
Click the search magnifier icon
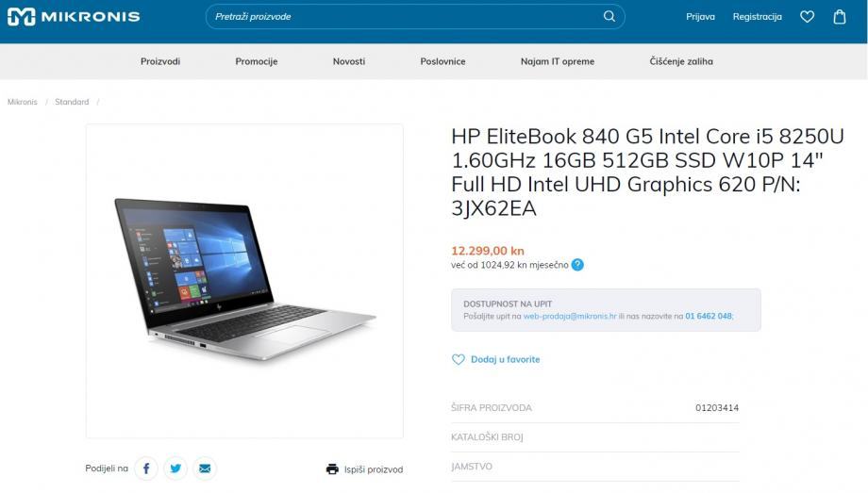coord(609,17)
